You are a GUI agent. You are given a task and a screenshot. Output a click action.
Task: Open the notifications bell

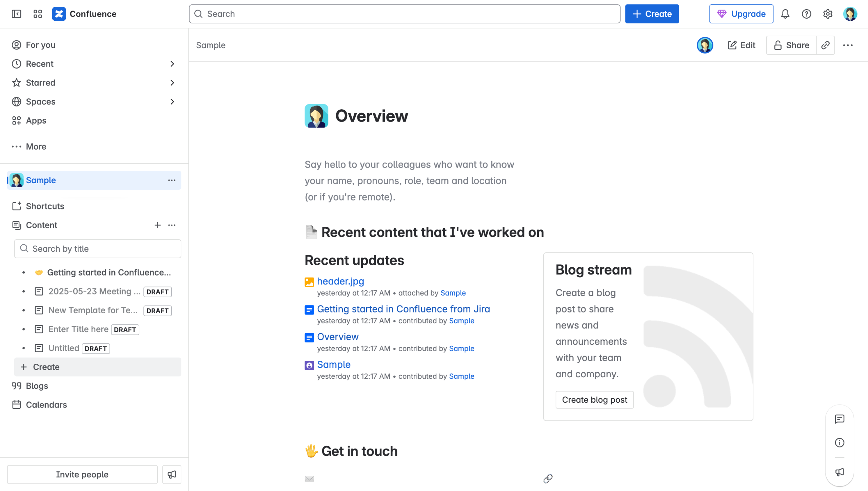click(x=785, y=14)
